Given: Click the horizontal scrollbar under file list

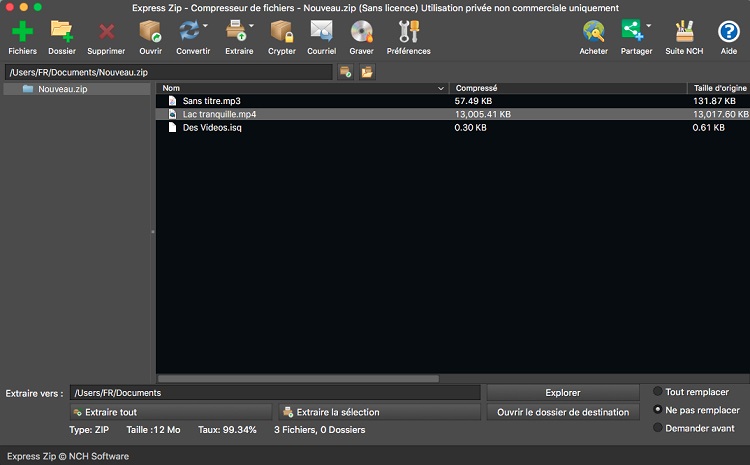Looking at the screenshot, I should tap(298, 379).
